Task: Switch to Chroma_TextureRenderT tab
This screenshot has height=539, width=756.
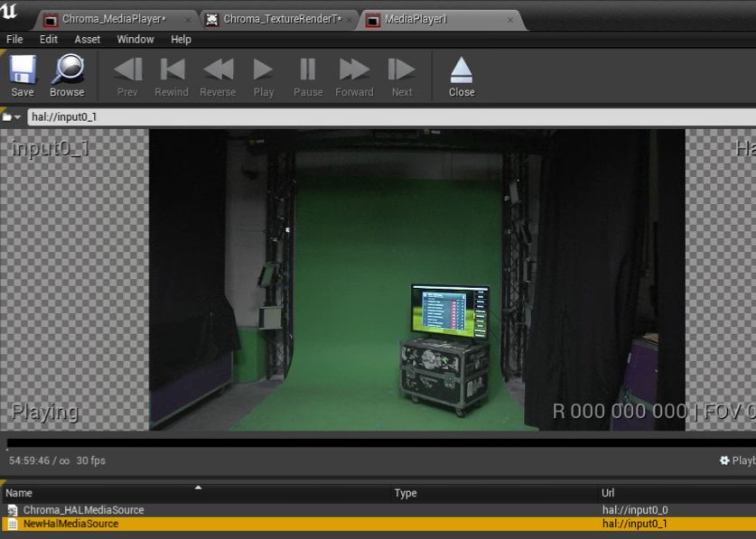Action: (282, 19)
